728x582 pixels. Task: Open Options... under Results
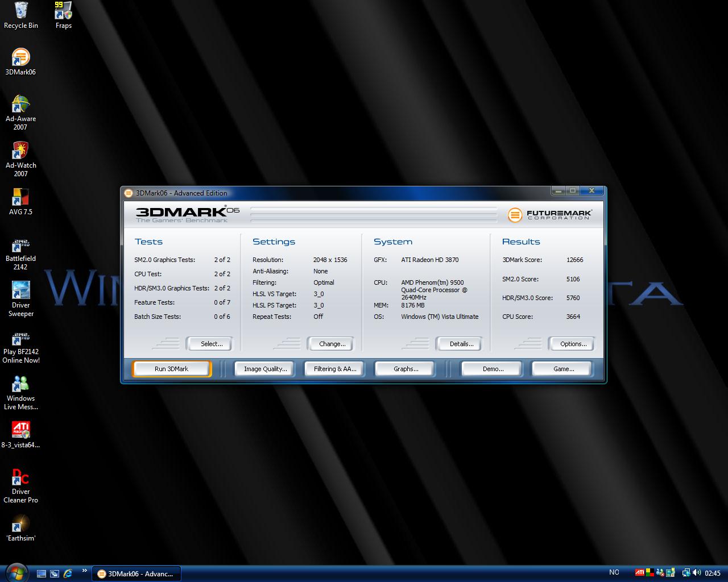pos(573,344)
